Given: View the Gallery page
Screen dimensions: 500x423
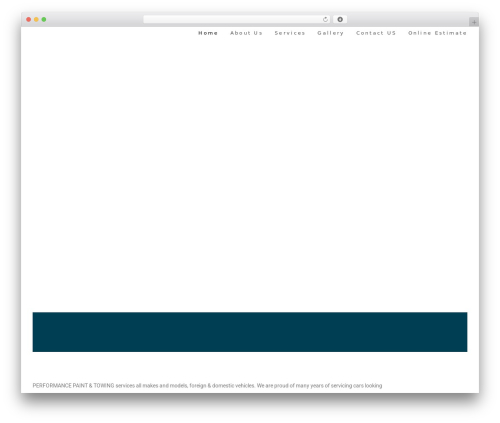Looking at the screenshot, I should pyautogui.click(x=330, y=33).
